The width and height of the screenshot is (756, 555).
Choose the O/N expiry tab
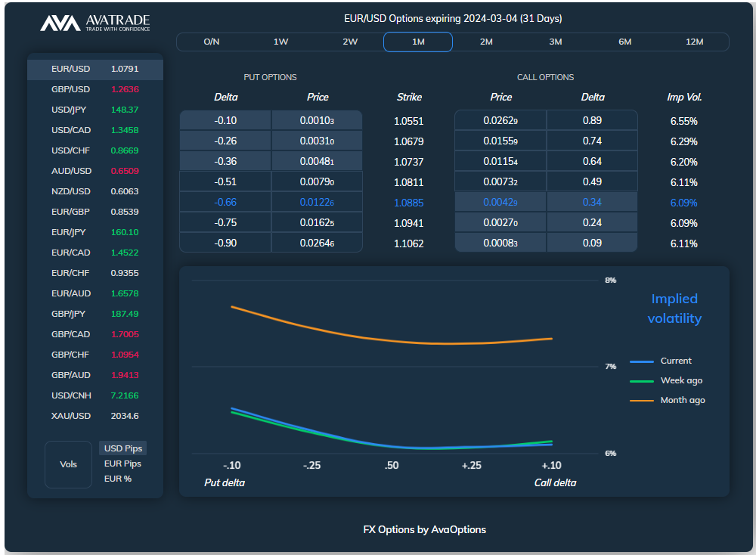point(212,42)
